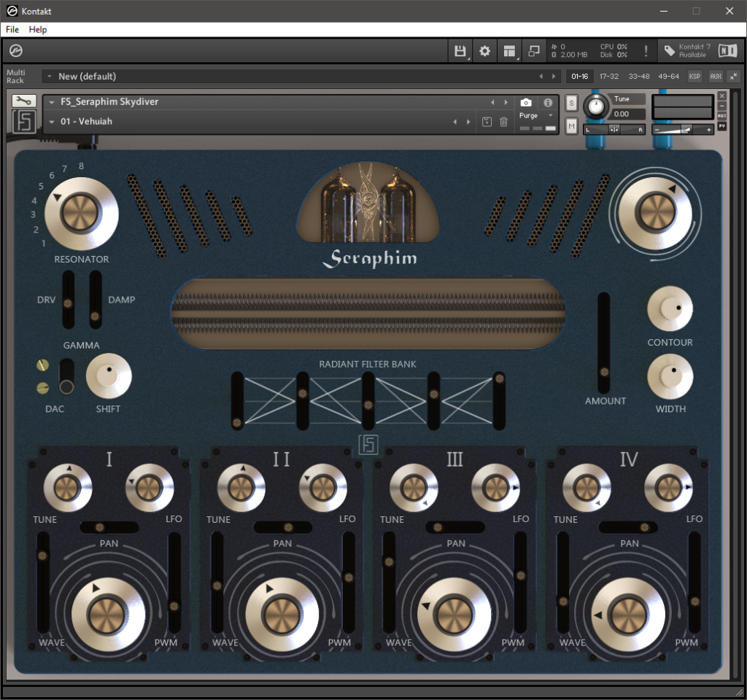The height and width of the screenshot is (700, 747).
Task: Open the Help menu
Action: 38,29
